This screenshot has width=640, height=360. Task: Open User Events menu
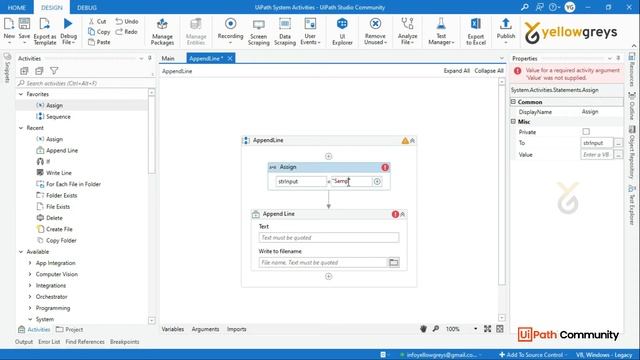(310, 31)
